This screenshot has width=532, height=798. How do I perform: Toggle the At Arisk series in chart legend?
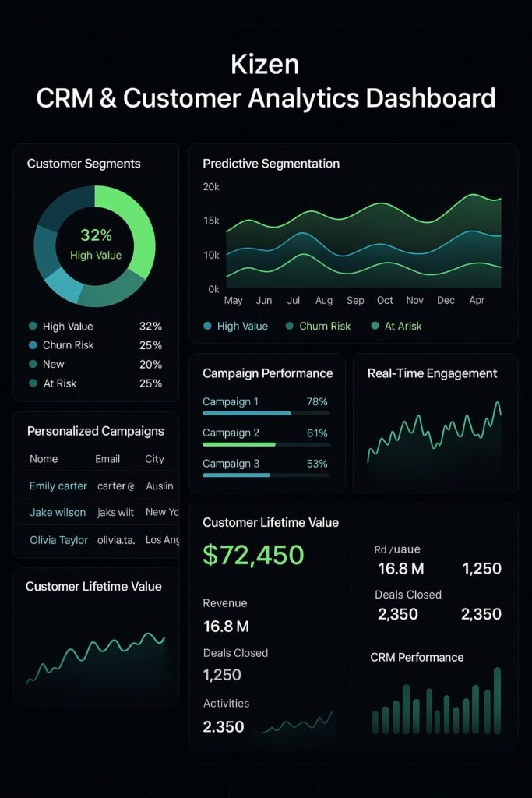(396, 327)
